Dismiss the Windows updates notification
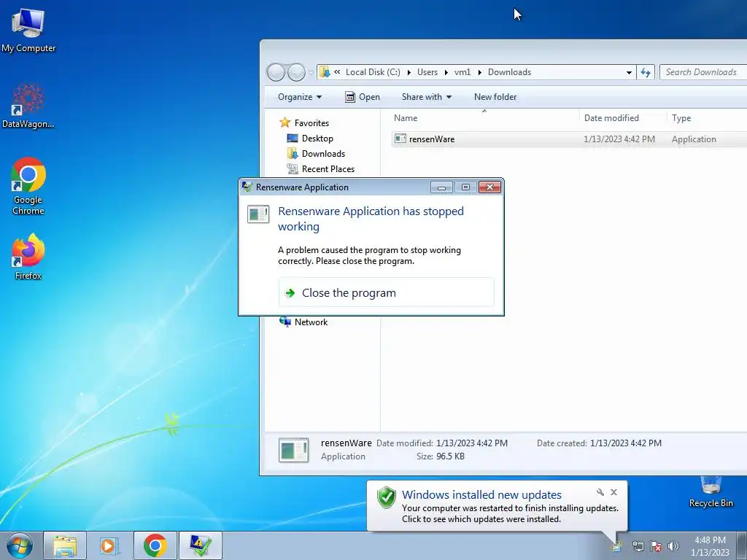This screenshot has height=560, width=747. point(614,492)
